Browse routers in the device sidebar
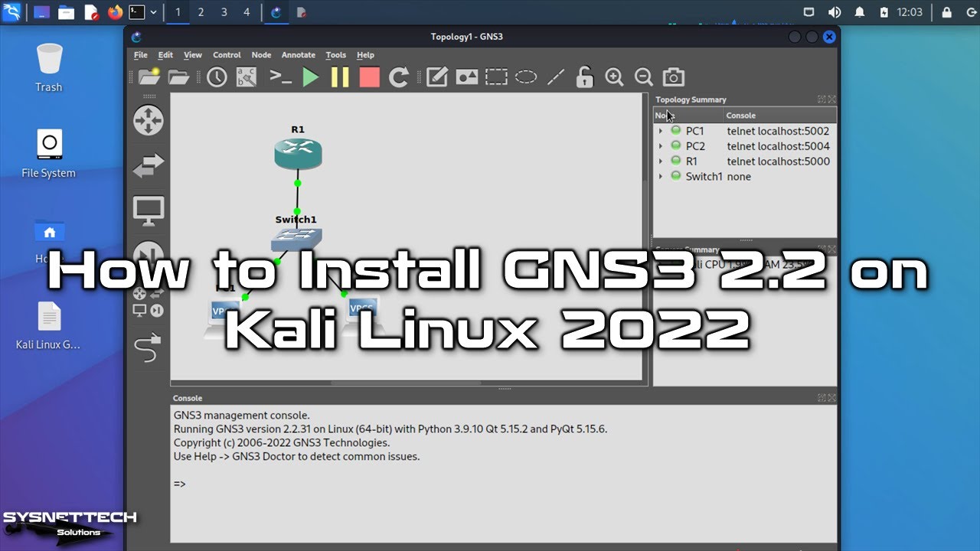The width and height of the screenshot is (980, 551). tap(149, 120)
